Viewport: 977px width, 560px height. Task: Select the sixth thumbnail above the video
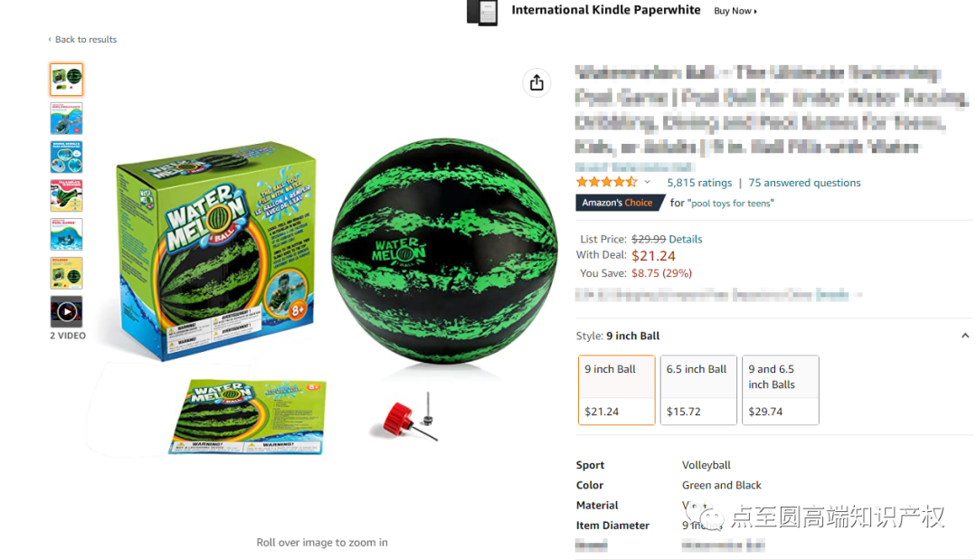(67, 273)
